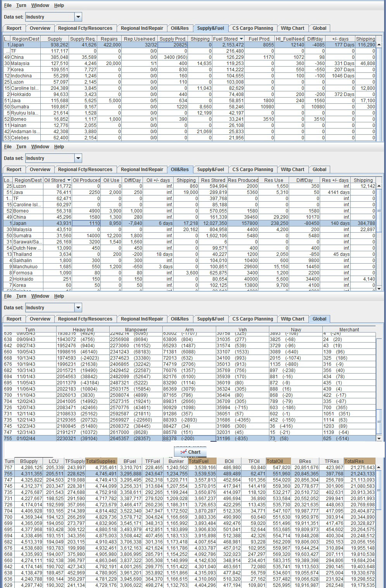Select Regional Fcty/Resources tab in the Global window
Screen dimensions: 386x588
click(85, 319)
